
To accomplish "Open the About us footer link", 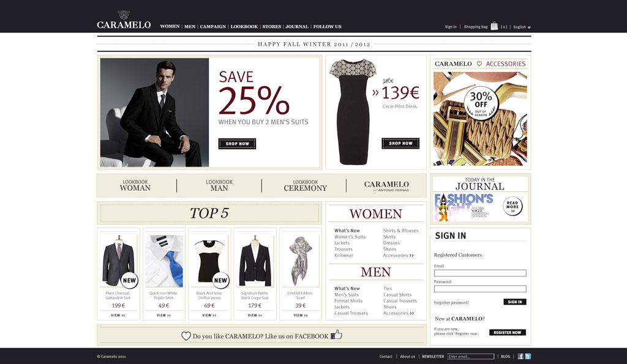I will [407, 357].
